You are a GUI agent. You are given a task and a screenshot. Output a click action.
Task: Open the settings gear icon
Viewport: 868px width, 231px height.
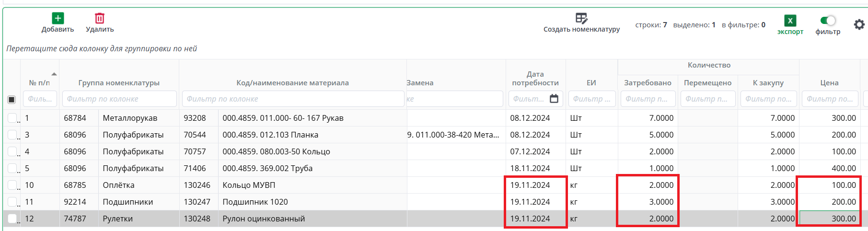[859, 24]
